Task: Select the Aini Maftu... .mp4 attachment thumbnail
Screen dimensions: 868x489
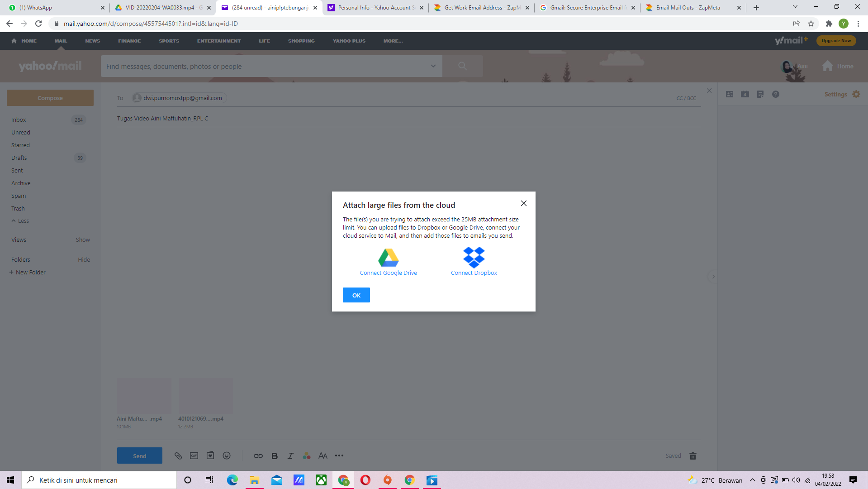Action: [x=144, y=396]
